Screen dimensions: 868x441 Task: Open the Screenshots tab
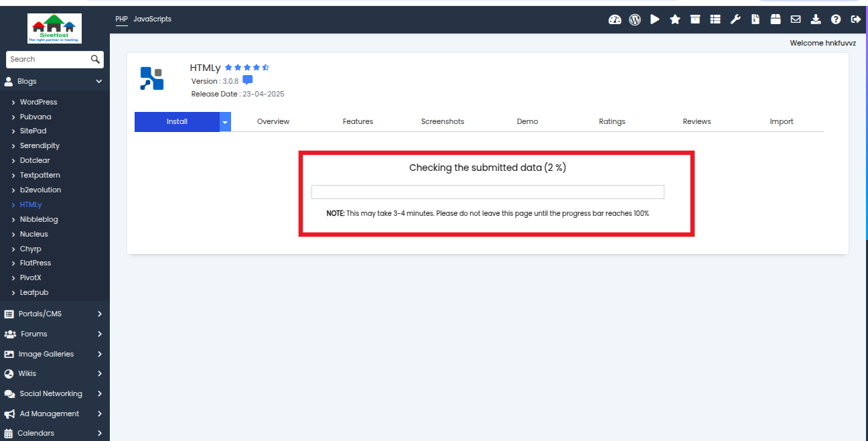pos(443,122)
